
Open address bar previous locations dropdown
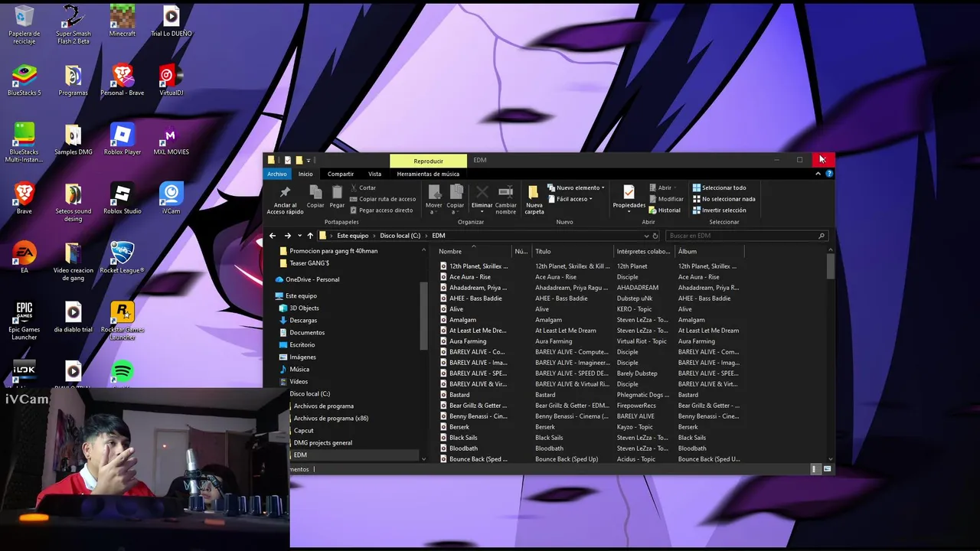(x=647, y=236)
